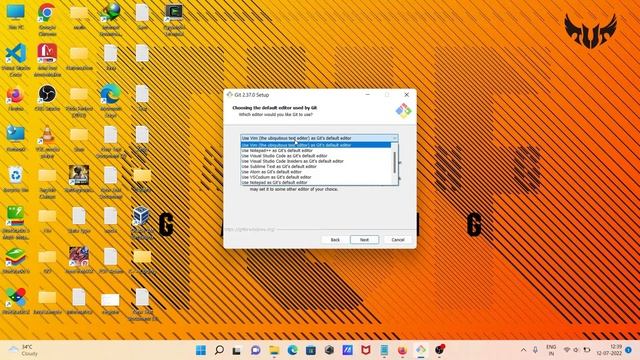Open the Chat icon on the taskbar
Viewport: 640px width, 360px height.
click(256, 350)
